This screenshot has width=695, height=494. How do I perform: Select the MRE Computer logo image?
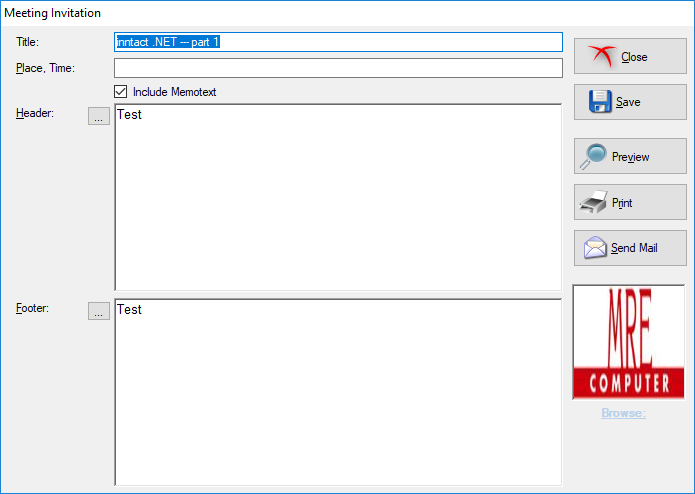[629, 342]
